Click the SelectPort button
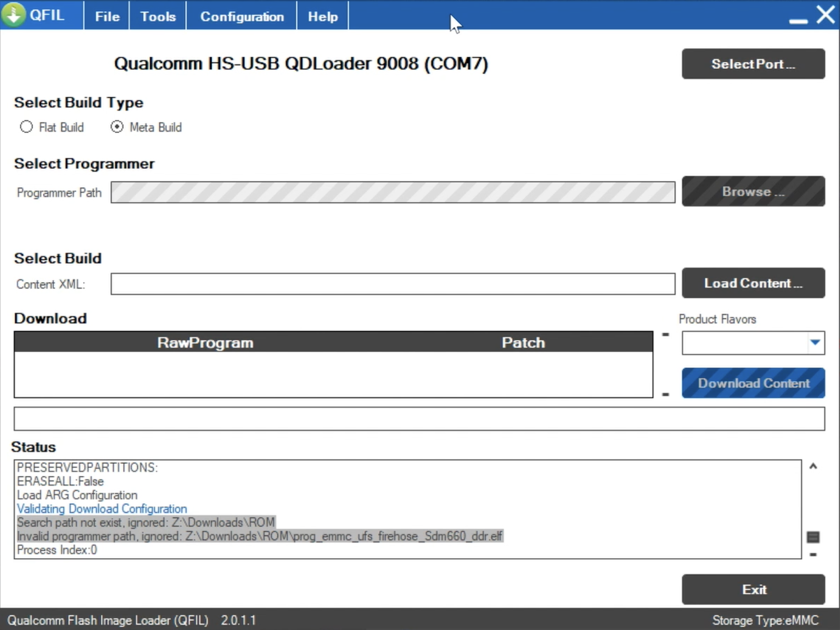Image resolution: width=840 pixels, height=630 pixels. pyautogui.click(x=753, y=64)
